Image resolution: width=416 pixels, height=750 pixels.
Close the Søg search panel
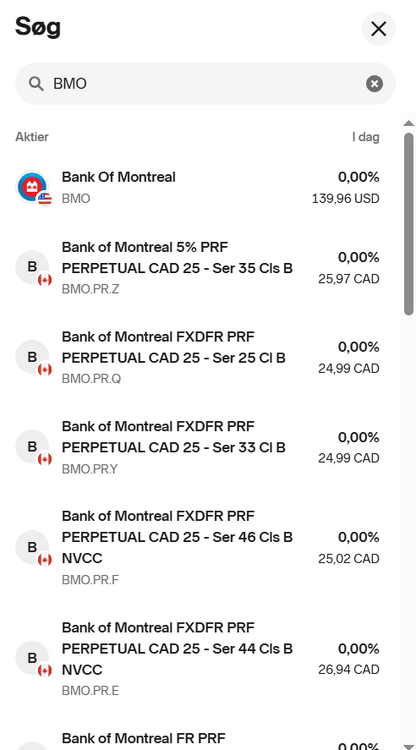[x=378, y=29]
